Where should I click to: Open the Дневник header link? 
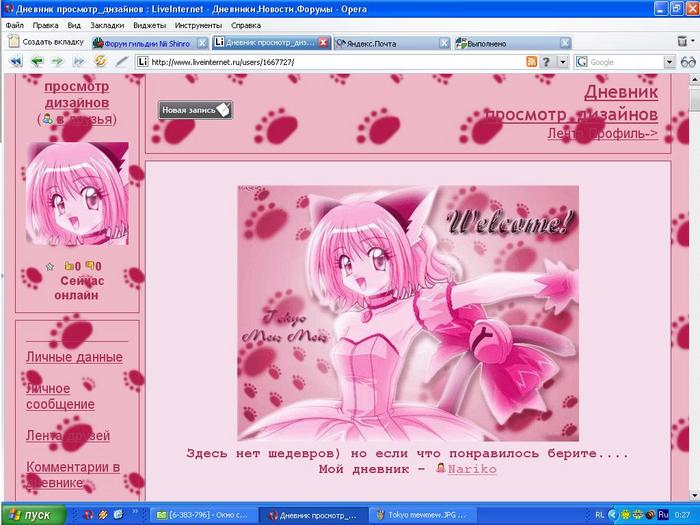pos(621,92)
